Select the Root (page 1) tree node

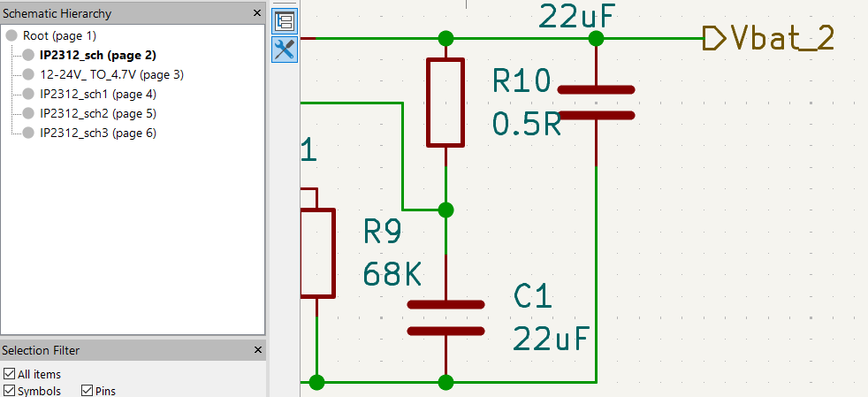(59, 36)
